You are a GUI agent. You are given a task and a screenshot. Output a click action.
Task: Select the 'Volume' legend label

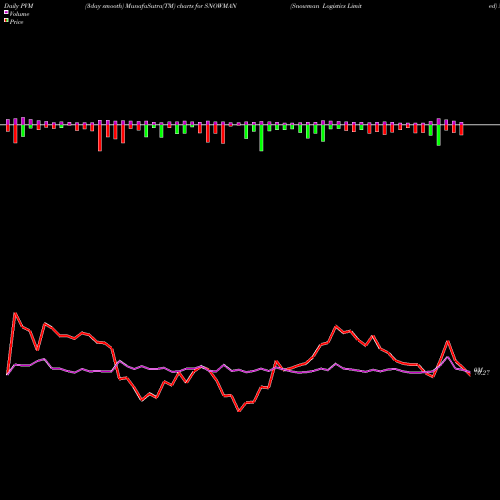click(19, 14)
